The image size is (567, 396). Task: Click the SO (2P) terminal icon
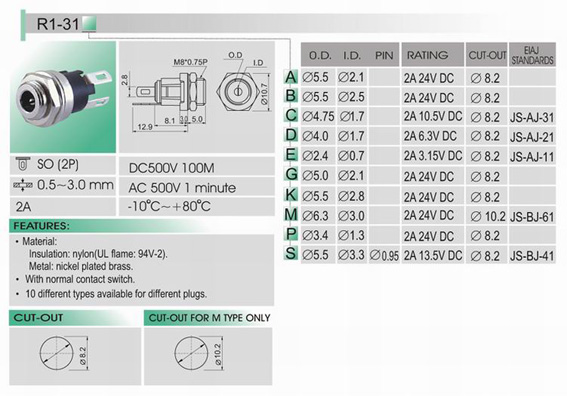tap(22, 165)
